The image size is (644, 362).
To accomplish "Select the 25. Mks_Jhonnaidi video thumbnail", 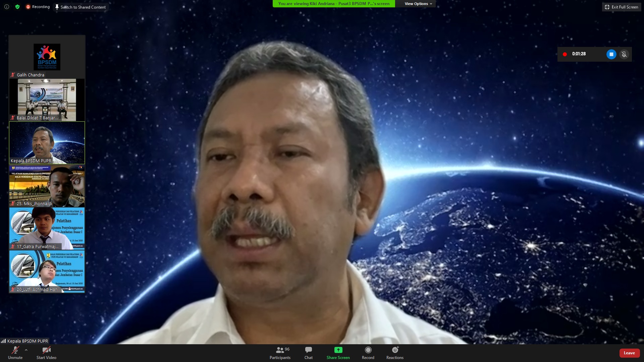I will pos(47,186).
